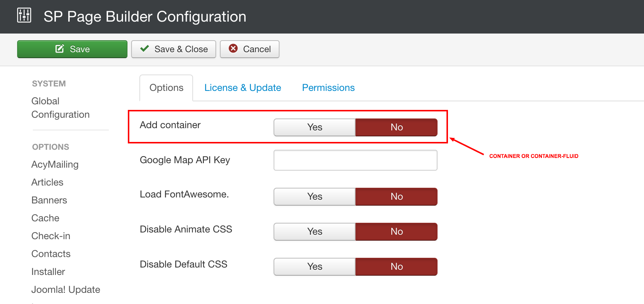644x304 pixels.
Task: Click the green Save button
Action: pyautogui.click(x=72, y=49)
